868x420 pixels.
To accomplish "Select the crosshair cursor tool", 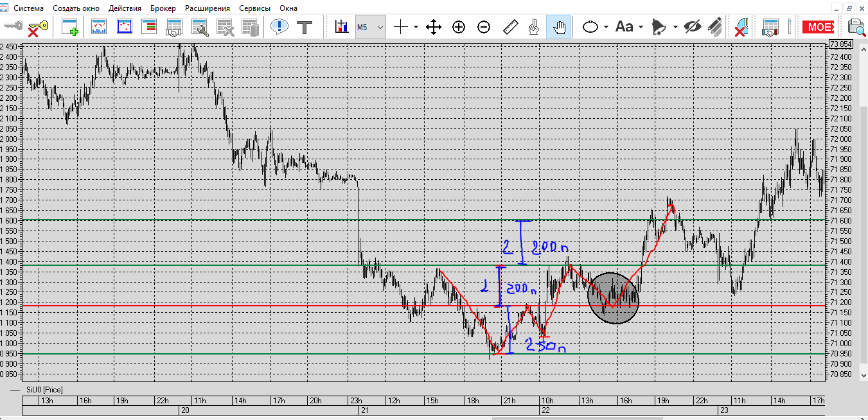I will 401,27.
